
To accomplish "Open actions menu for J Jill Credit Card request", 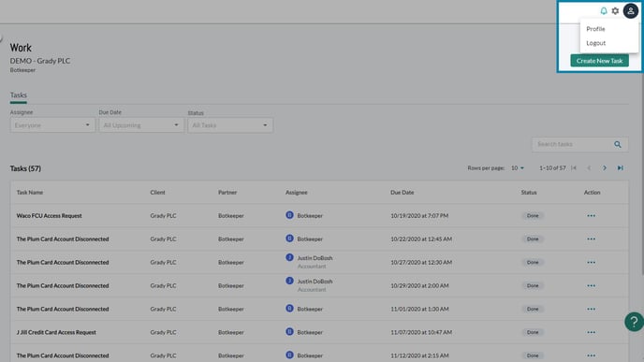I will pos(591,332).
